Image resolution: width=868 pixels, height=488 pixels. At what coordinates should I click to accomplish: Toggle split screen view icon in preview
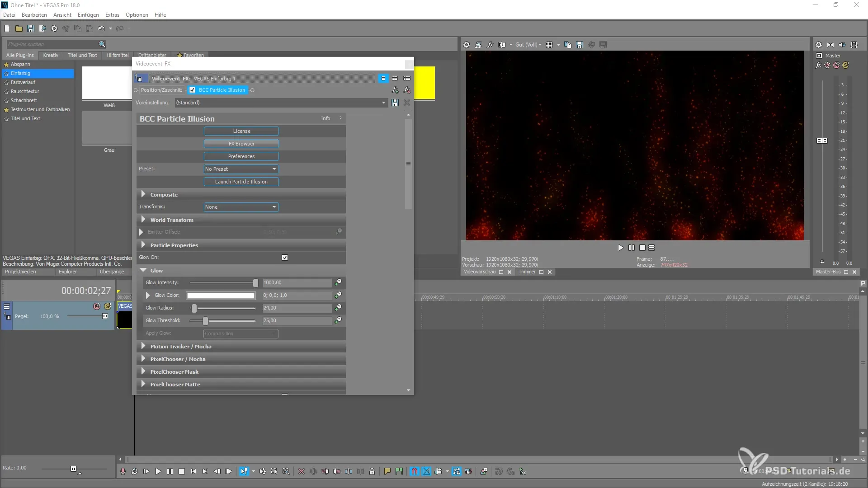pyautogui.click(x=502, y=45)
